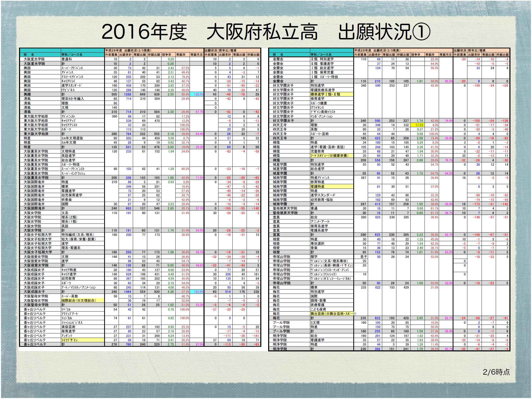This screenshot has width=532, height=399.
Task: Click the スーパーイングリッシュ course name
Action: coord(83,173)
